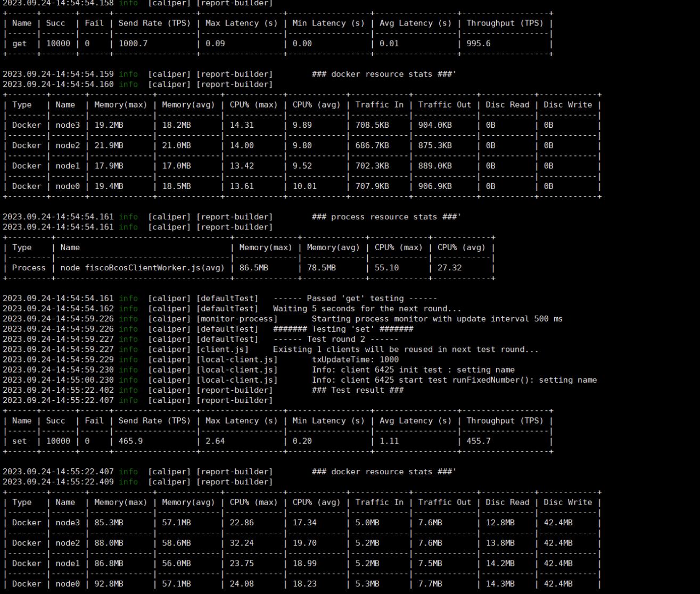Viewport: 700px width, 594px height.
Task: Select the Disc Read value 14.2MB
Action: click(500, 564)
